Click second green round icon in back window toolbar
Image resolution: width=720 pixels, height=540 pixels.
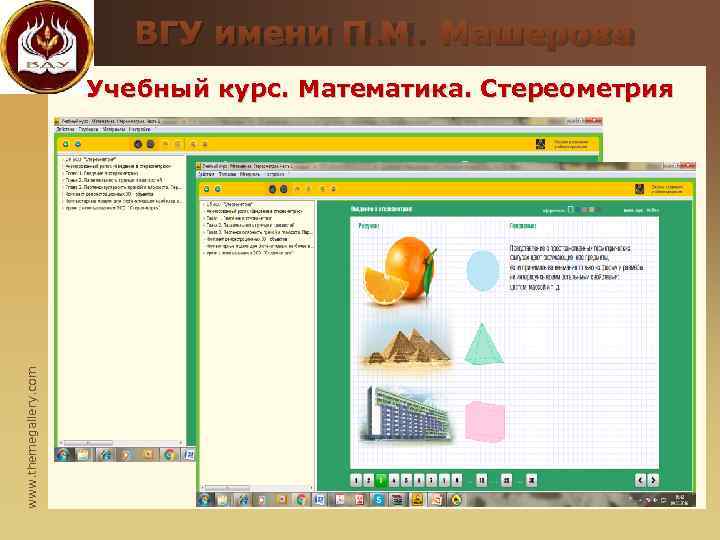78,144
